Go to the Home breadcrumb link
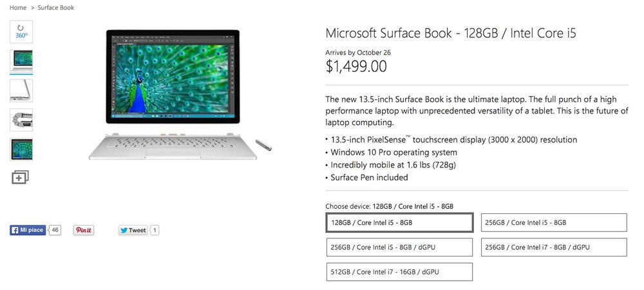Viewport: 644px width, 290px height. tap(18, 7)
